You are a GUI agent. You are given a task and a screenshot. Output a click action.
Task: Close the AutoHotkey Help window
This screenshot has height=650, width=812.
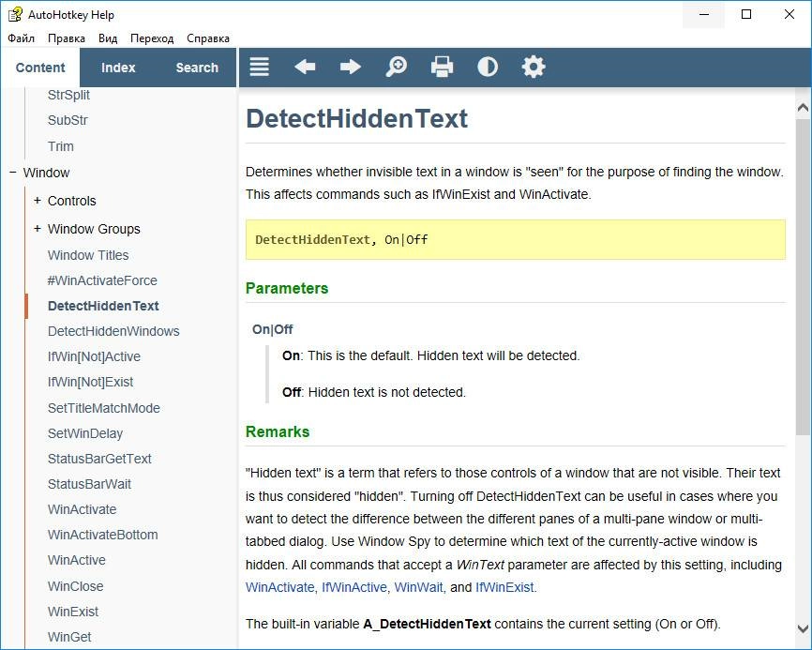point(789,14)
